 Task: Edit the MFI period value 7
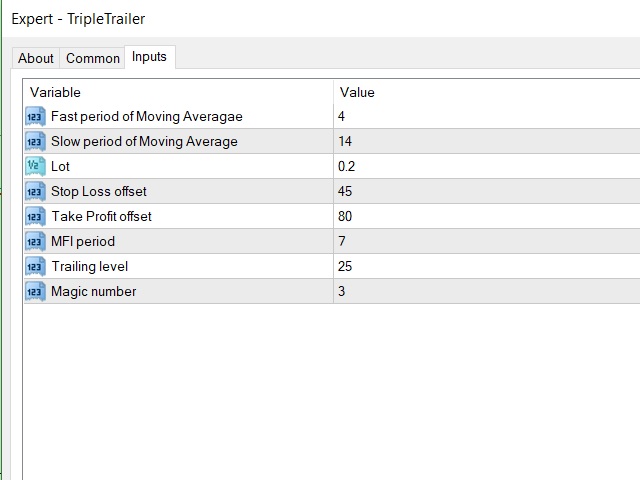point(487,241)
